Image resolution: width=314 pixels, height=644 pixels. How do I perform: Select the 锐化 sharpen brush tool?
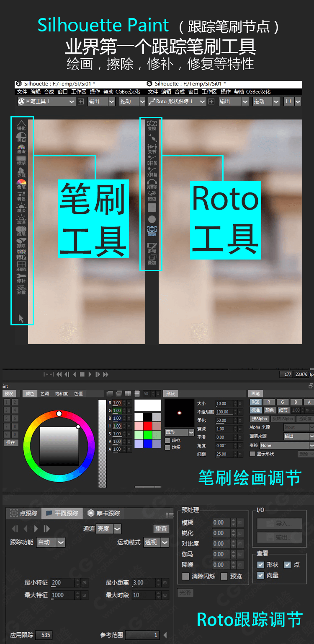pos(21,125)
